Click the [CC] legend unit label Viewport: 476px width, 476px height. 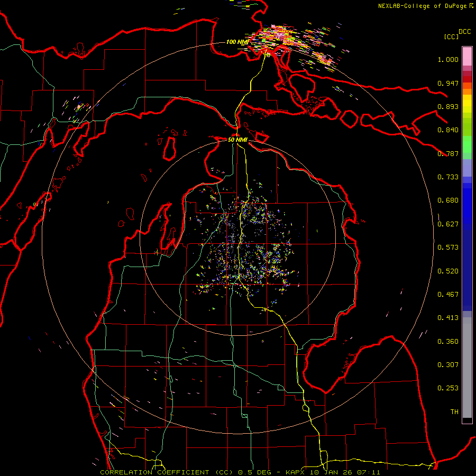pyautogui.click(x=451, y=36)
